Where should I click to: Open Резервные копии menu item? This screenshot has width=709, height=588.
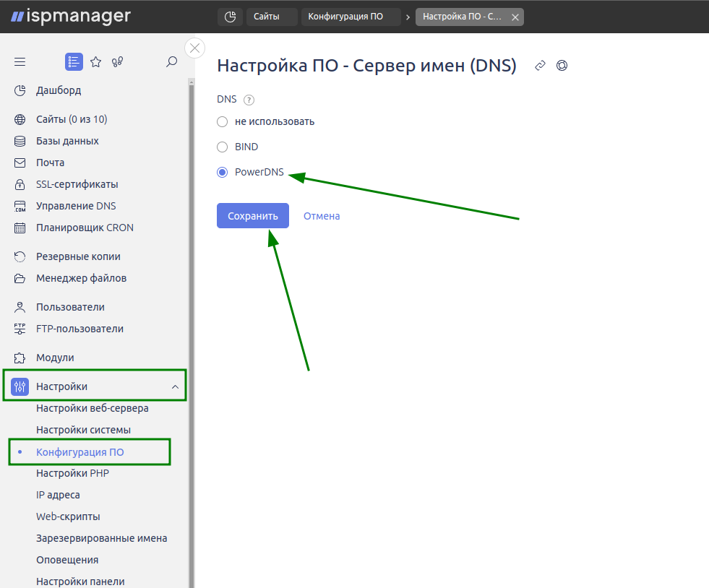78,256
